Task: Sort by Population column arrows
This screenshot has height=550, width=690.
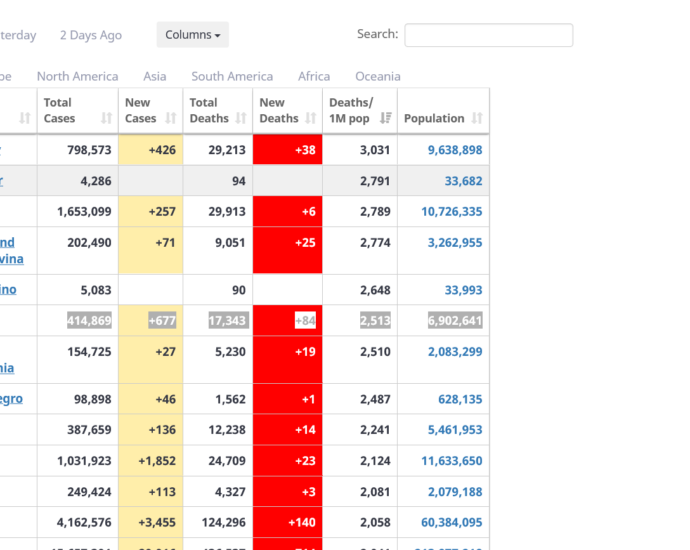Action: click(477, 118)
